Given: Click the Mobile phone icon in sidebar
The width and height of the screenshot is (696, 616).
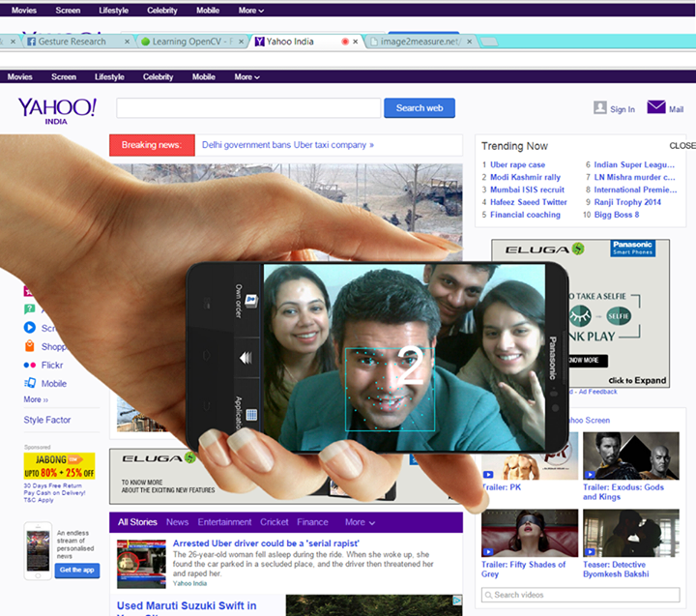Looking at the screenshot, I should click(x=30, y=383).
